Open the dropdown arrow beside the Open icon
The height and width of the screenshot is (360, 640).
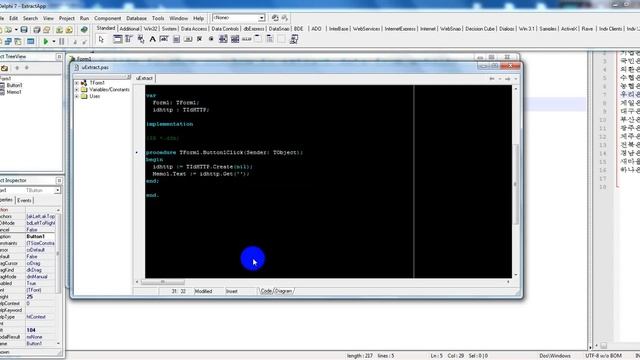click(16, 30)
